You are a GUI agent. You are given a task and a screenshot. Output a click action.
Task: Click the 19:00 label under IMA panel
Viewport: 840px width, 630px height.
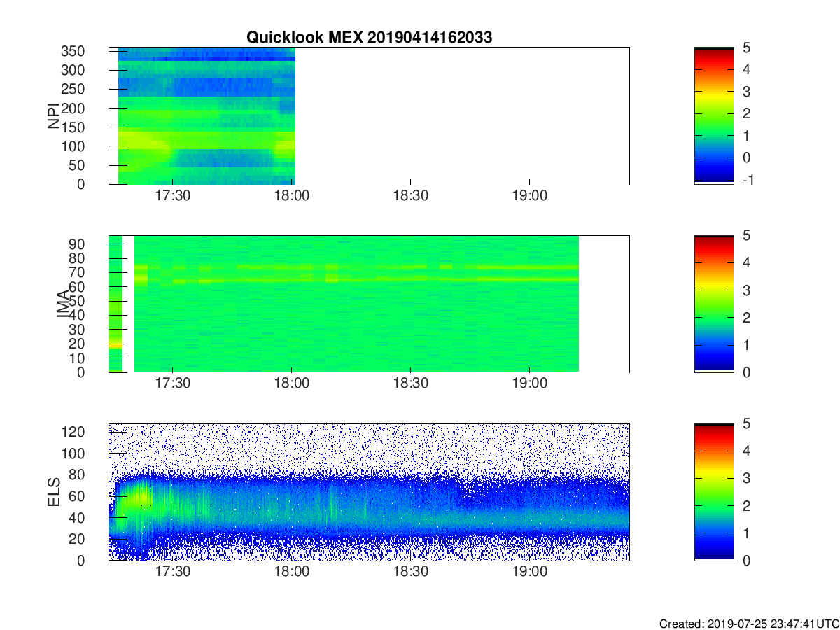point(529,384)
